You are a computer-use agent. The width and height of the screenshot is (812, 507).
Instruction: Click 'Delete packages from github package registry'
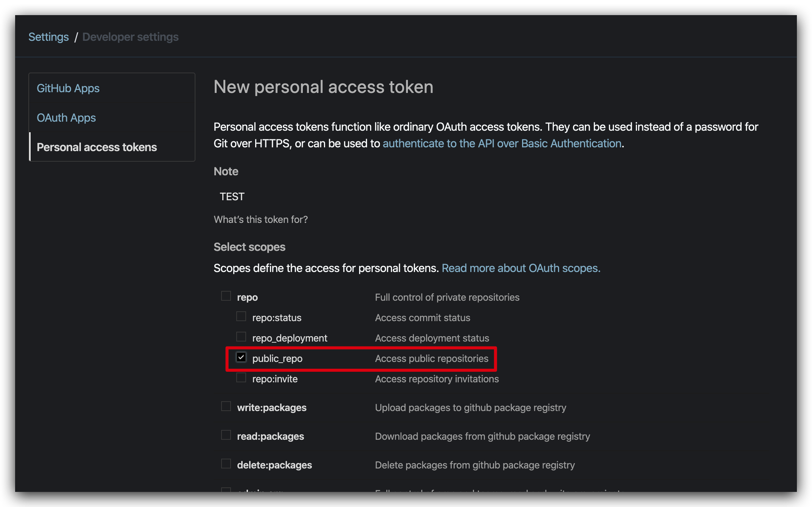pyautogui.click(x=475, y=465)
